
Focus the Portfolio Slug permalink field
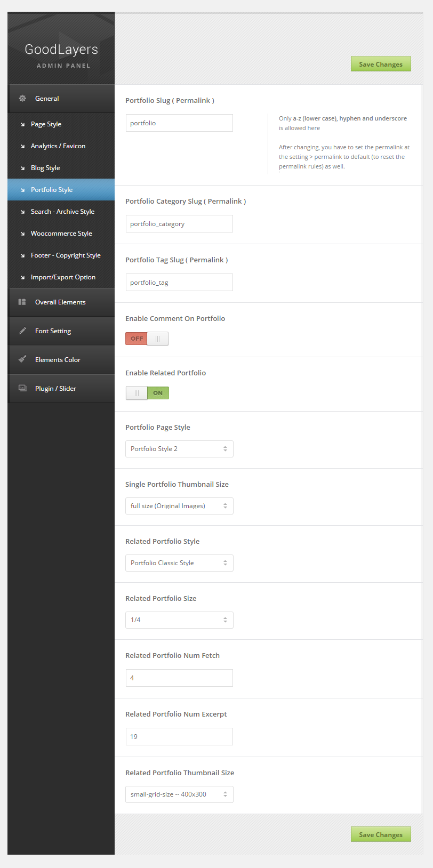point(179,123)
